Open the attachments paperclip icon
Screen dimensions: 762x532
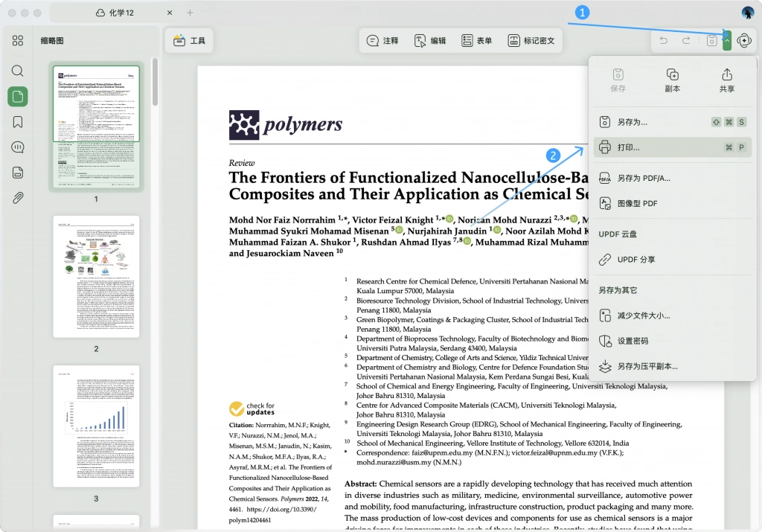(18, 198)
